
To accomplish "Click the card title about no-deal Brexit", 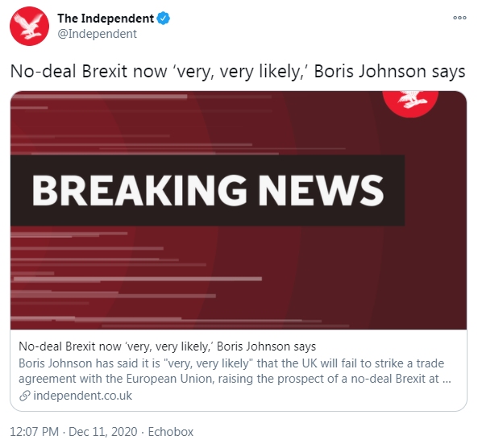I will [x=167, y=346].
